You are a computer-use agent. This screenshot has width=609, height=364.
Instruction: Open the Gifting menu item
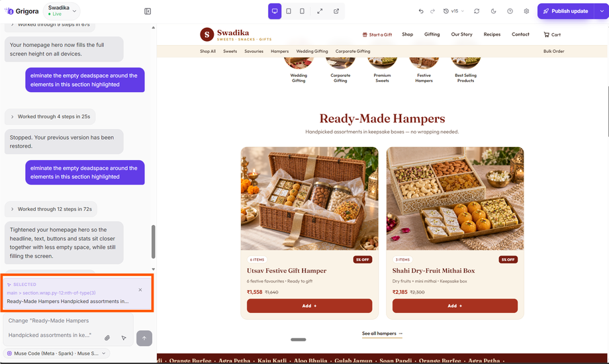click(432, 34)
